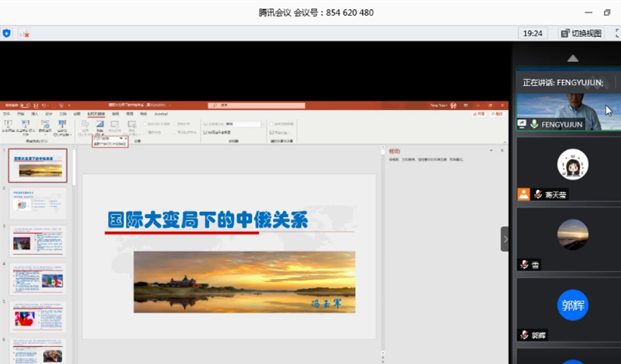Click muted microphone icon beside 雪
Viewport: 621px width, 364px height.
click(x=524, y=264)
